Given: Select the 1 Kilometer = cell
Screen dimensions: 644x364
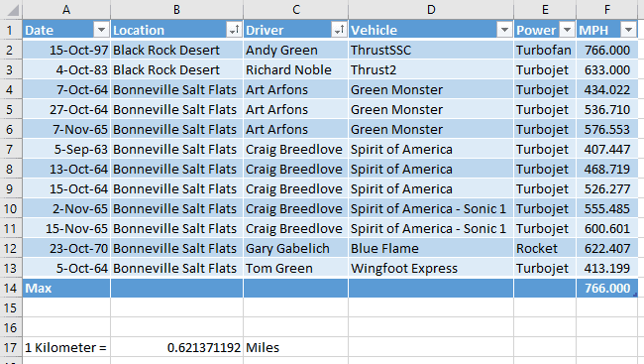Looking at the screenshot, I should [x=66, y=347].
